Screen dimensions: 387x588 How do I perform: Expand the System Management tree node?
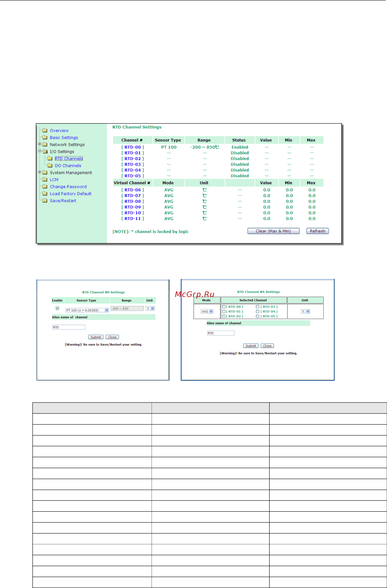pos(40,172)
